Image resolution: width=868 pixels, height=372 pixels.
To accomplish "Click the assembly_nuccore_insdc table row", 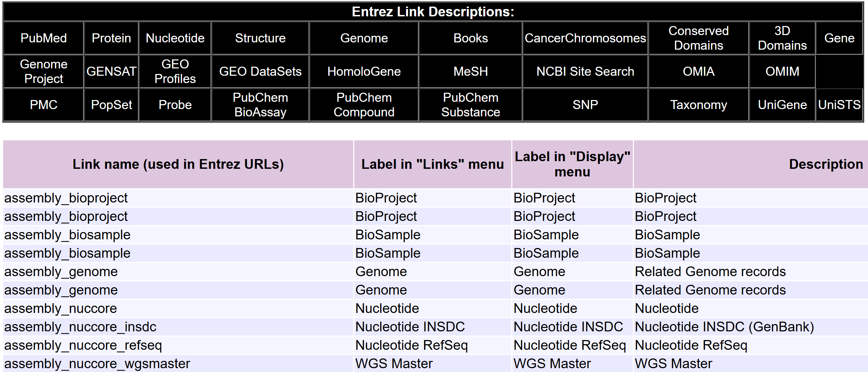I will [436, 327].
